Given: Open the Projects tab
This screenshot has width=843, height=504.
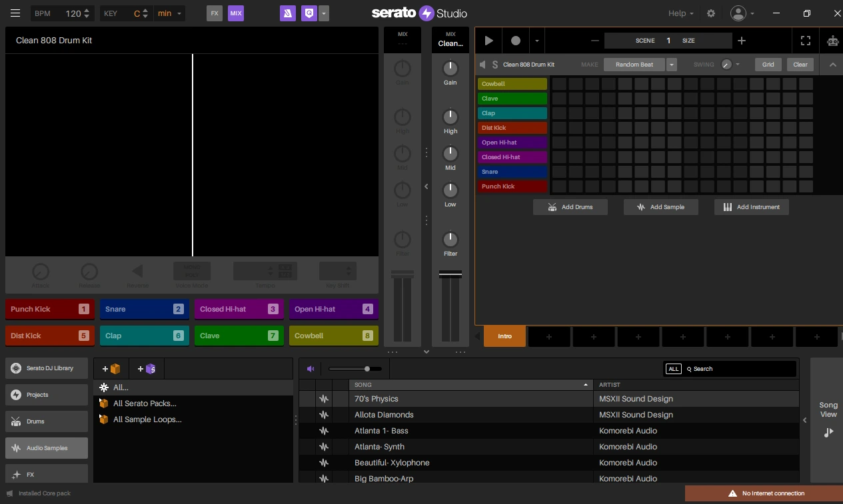Looking at the screenshot, I should click(x=47, y=395).
